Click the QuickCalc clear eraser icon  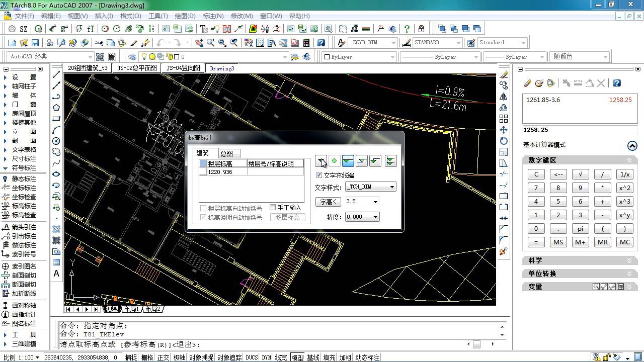(x=527, y=83)
